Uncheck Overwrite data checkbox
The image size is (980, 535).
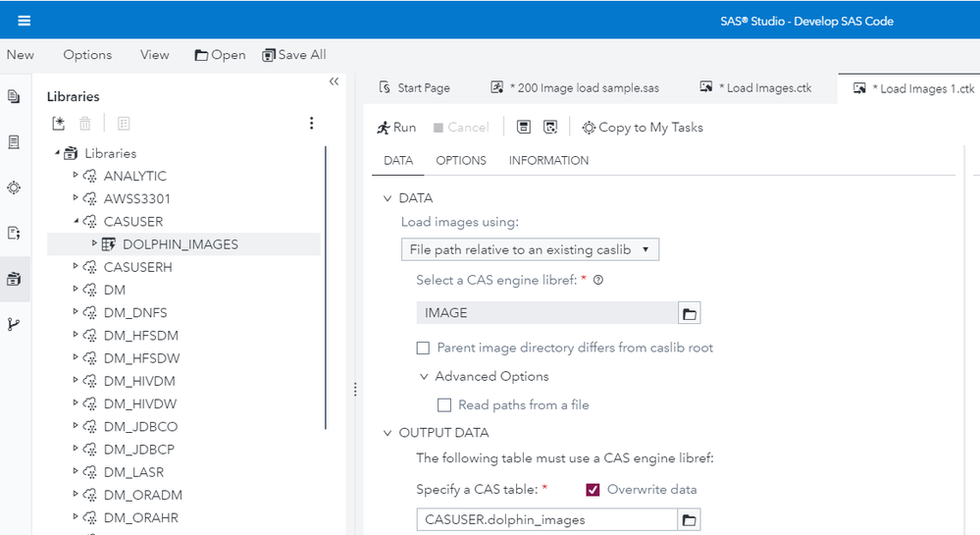click(x=592, y=489)
